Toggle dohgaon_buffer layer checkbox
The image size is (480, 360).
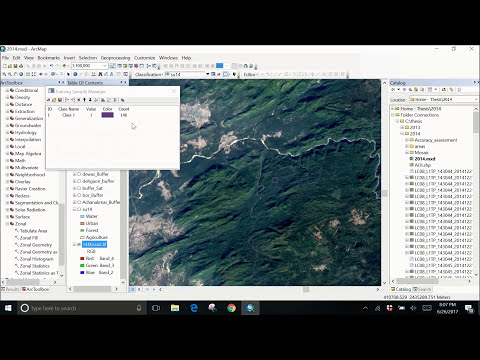(79, 181)
